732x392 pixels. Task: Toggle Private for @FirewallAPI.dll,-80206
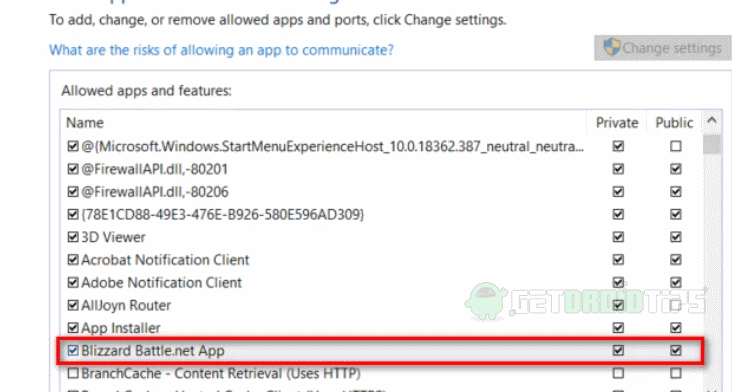coord(618,192)
